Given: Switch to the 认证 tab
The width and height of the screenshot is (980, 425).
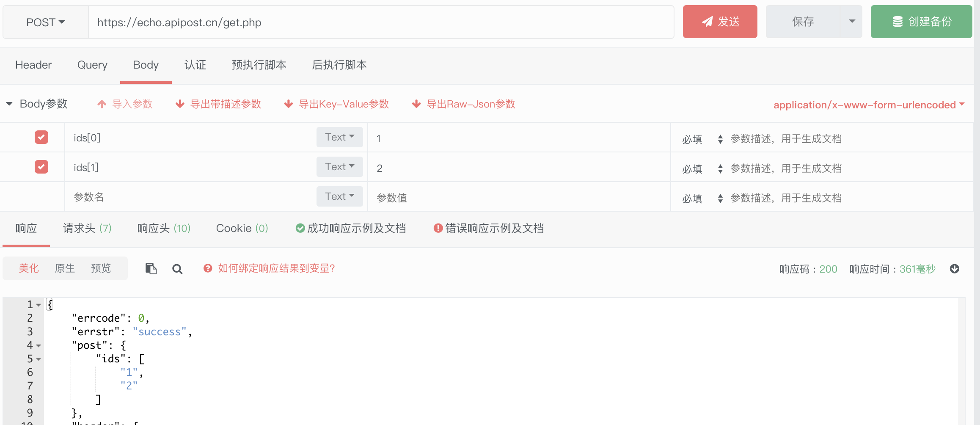Looking at the screenshot, I should [195, 65].
